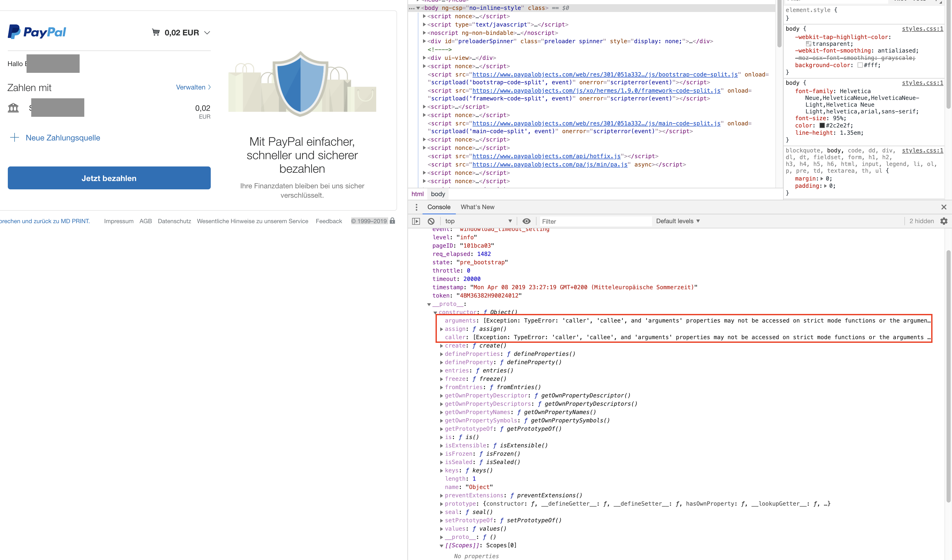Expand the noscript ng-non-bindable node
Screen dimensions: 952x560
[x=424, y=33]
